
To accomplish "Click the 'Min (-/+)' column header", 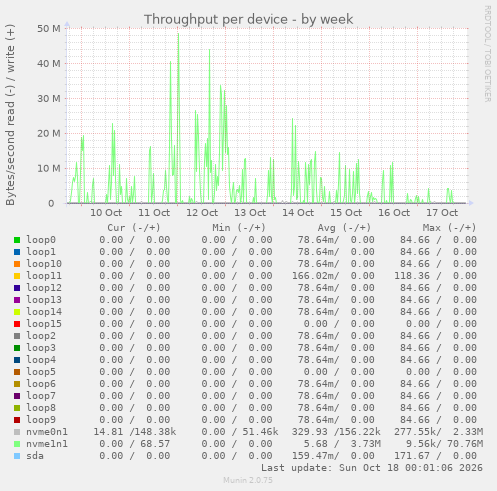I will pos(239,228).
